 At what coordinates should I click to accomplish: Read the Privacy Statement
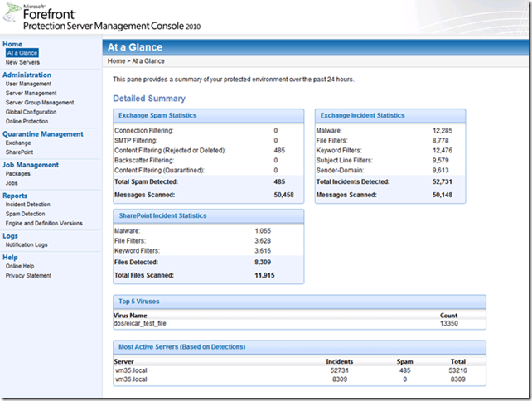[x=28, y=275]
